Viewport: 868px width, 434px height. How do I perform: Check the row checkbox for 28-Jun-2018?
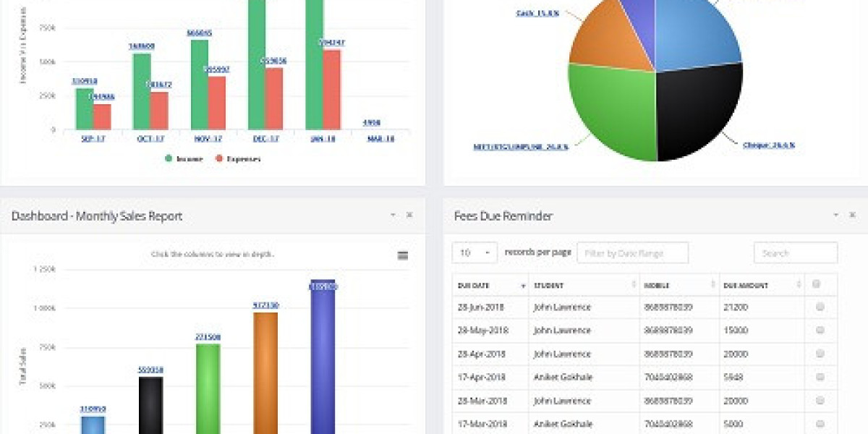point(818,307)
